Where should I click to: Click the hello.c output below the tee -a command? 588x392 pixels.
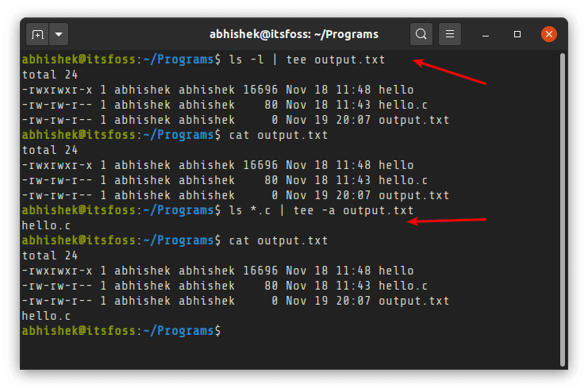[46, 225]
